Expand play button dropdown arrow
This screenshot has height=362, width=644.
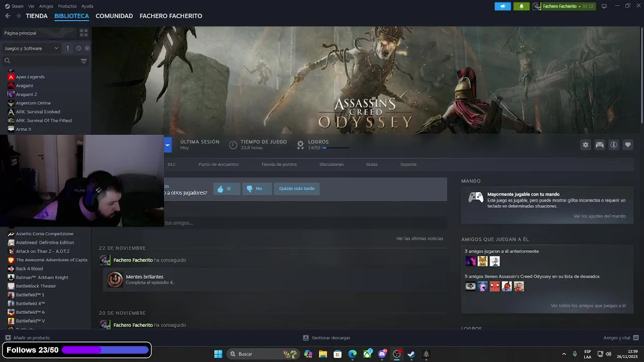click(x=168, y=145)
